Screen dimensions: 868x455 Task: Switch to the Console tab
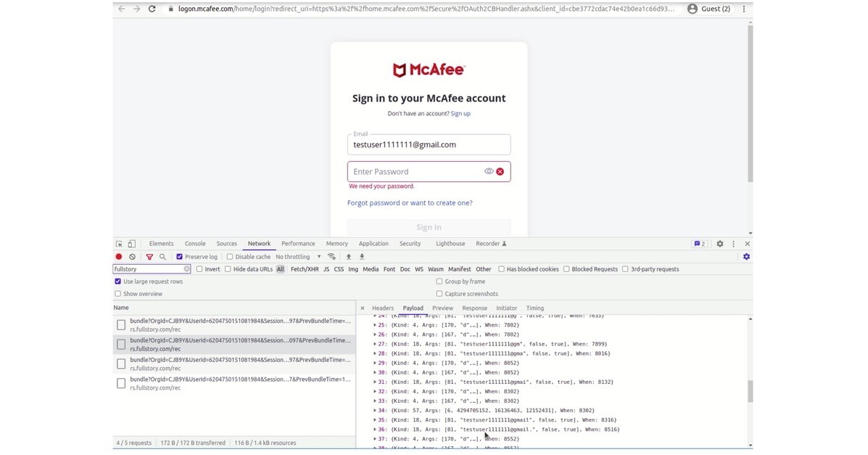point(195,244)
